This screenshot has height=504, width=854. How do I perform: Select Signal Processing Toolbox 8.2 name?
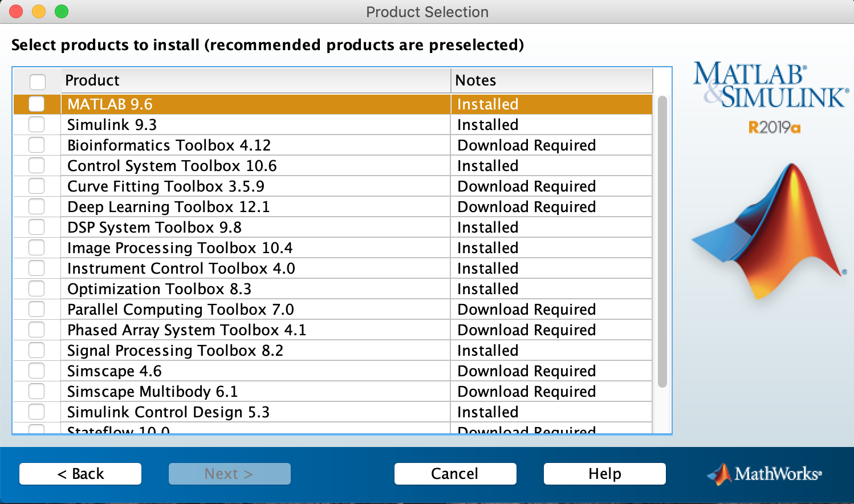[x=175, y=351]
